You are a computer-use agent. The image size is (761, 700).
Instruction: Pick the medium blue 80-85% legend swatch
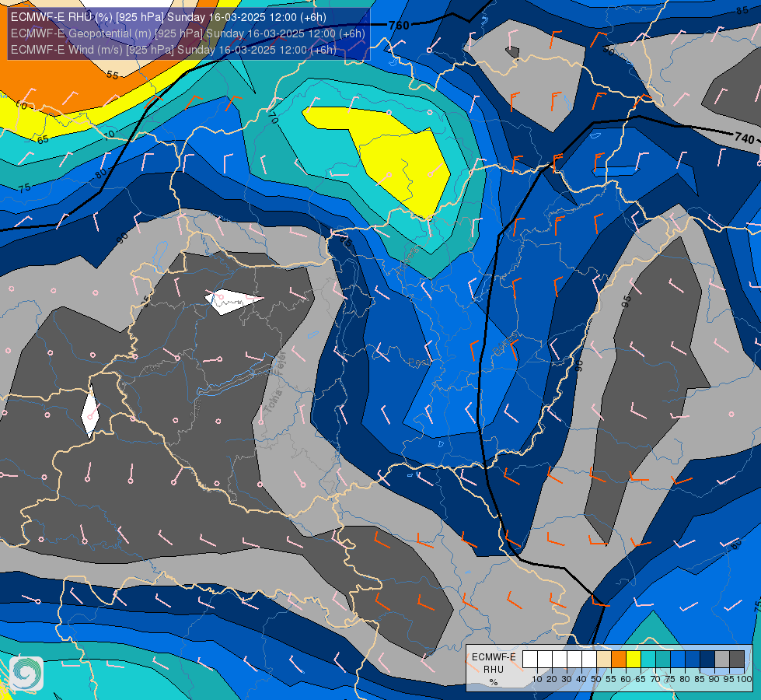pyautogui.click(x=693, y=659)
